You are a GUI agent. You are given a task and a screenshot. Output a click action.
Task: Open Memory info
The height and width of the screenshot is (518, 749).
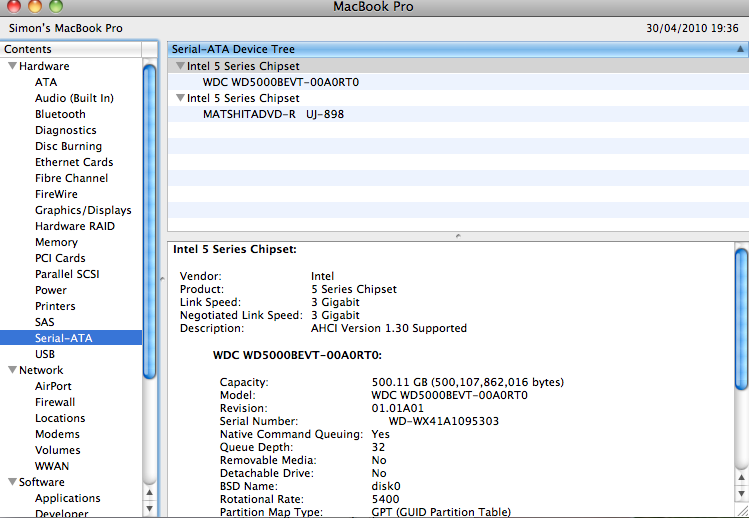point(56,242)
